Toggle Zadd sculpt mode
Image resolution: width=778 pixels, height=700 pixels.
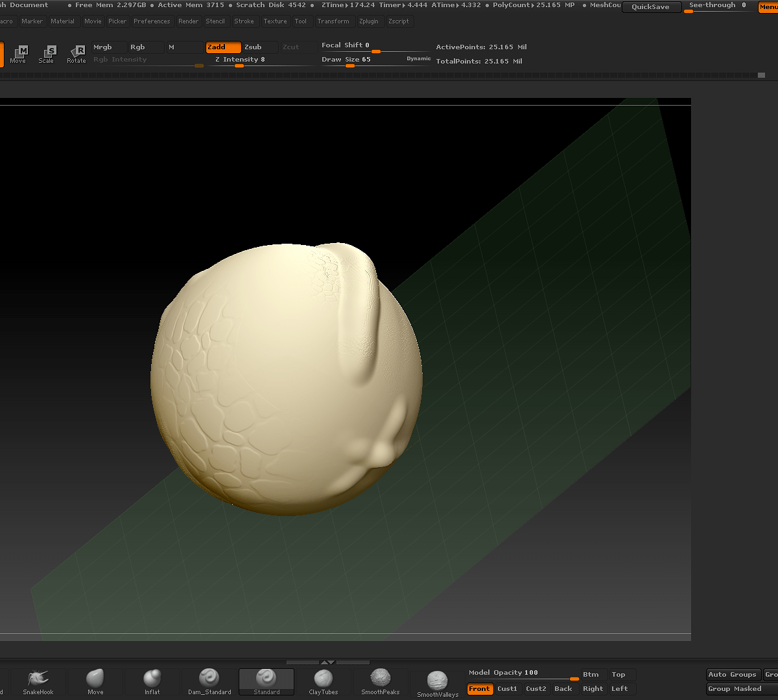[224, 47]
